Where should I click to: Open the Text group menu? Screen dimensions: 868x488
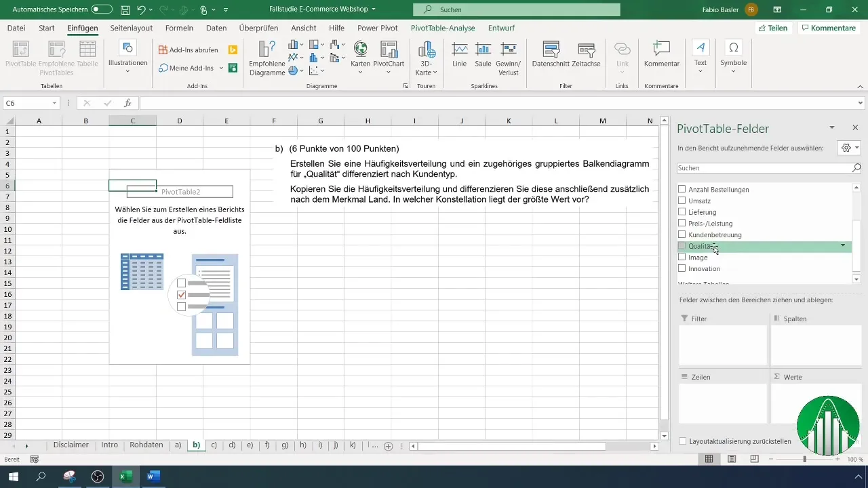click(701, 58)
